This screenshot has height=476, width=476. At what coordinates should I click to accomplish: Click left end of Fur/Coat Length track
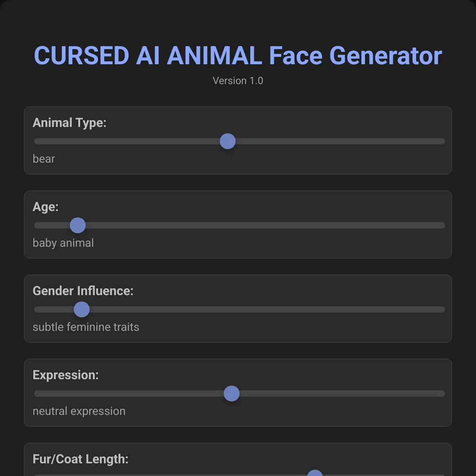[38, 474]
